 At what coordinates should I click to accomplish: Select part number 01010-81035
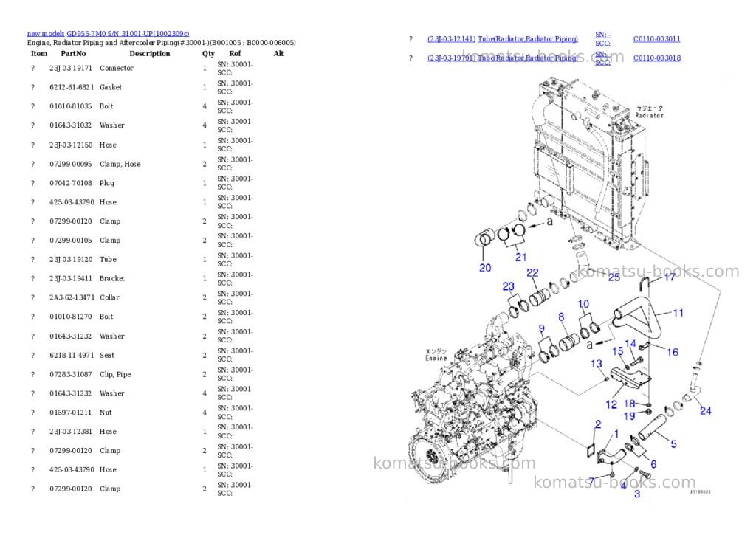tap(70, 106)
